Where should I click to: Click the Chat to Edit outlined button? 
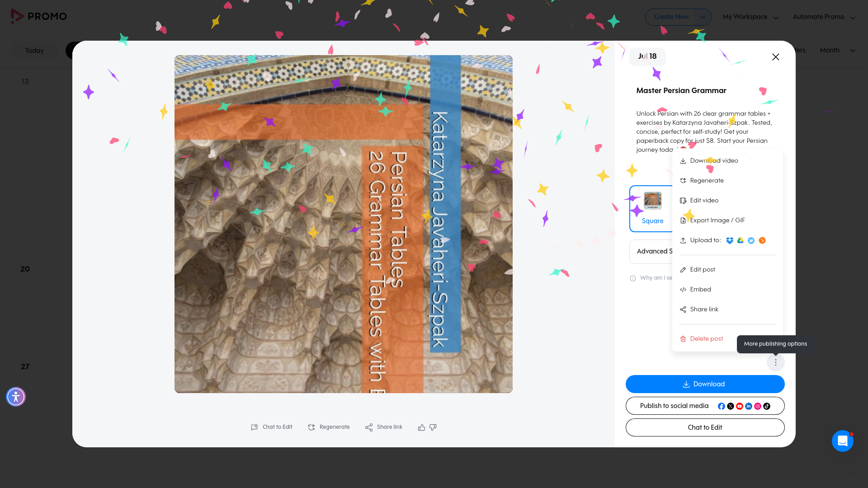coord(705,427)
